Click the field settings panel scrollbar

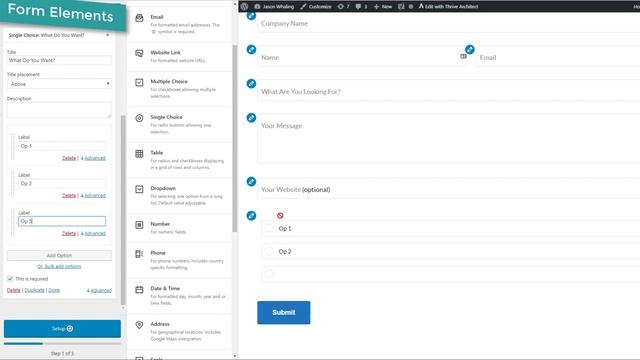click(x=123, y=210)
